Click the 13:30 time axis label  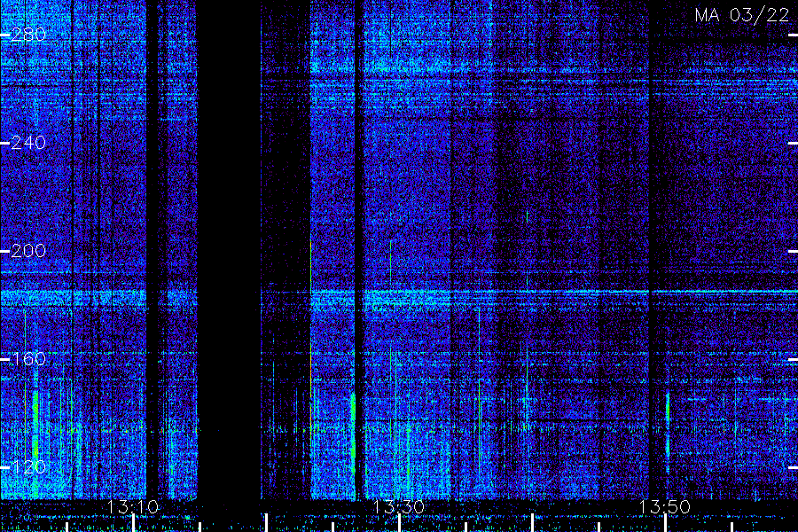tap(398, 506)
